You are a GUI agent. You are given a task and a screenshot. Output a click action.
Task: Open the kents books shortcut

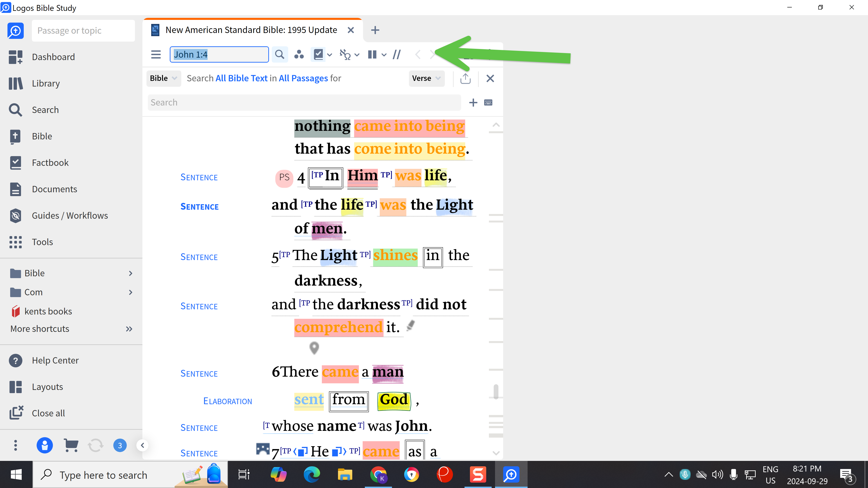click(x=41, y=311)
